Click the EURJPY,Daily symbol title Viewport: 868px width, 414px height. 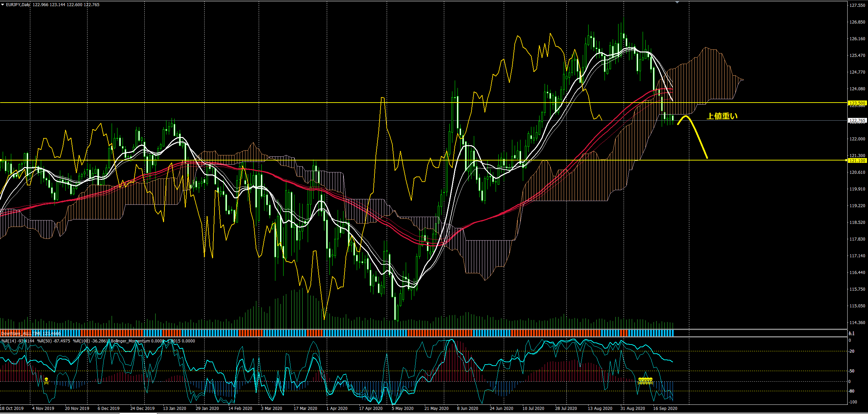tap(18, 5)
